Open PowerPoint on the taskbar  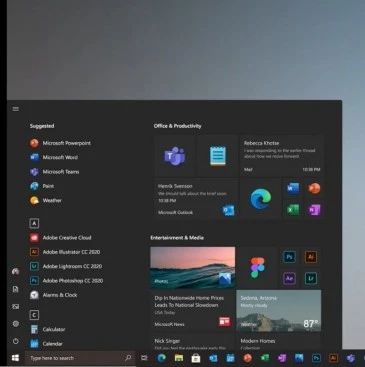(247, 358)
